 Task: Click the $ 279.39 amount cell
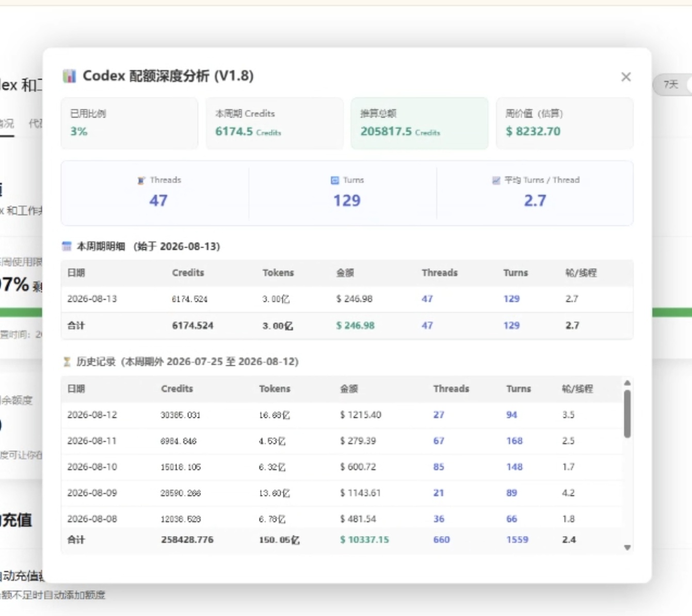point(358,441)
